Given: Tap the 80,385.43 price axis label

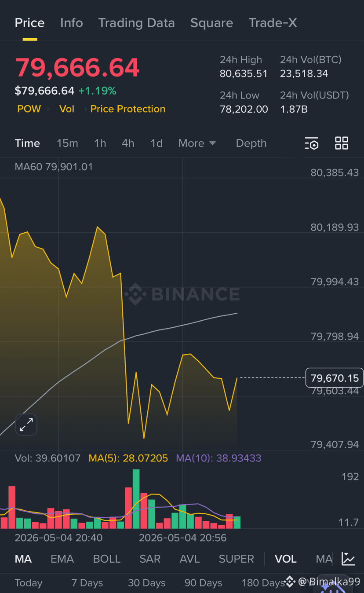Looking at the screenshot, I should pos(335,173).
